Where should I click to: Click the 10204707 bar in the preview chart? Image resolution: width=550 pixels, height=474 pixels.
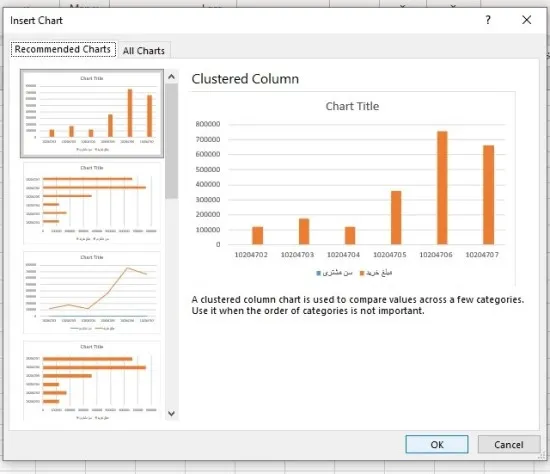click(488, 195)
